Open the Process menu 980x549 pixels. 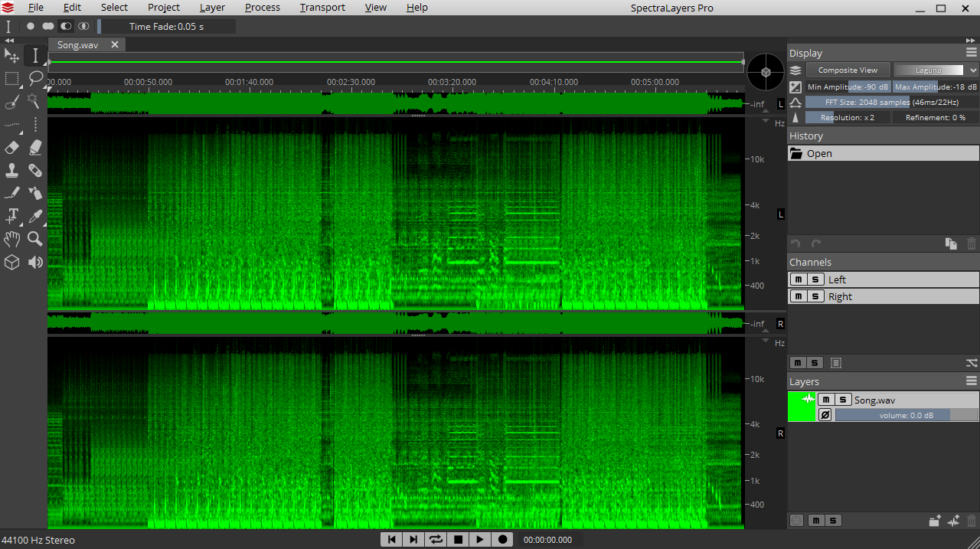coord(263,8)
